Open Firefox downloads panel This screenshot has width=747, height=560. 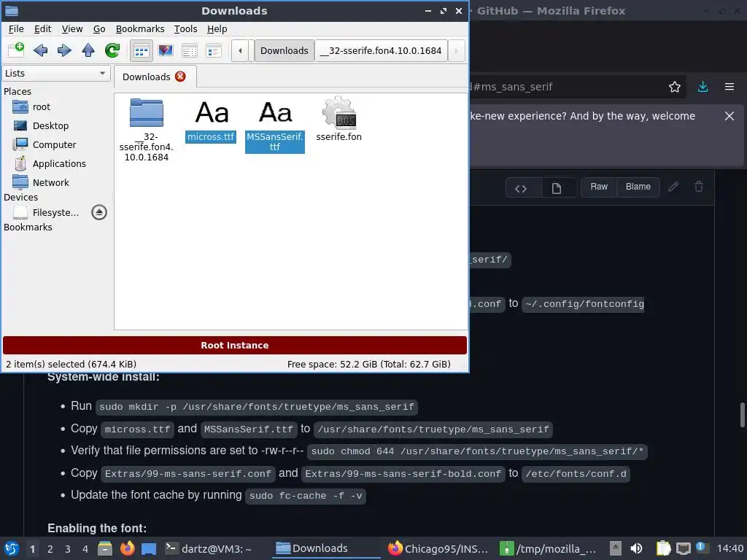pos(703,87)
